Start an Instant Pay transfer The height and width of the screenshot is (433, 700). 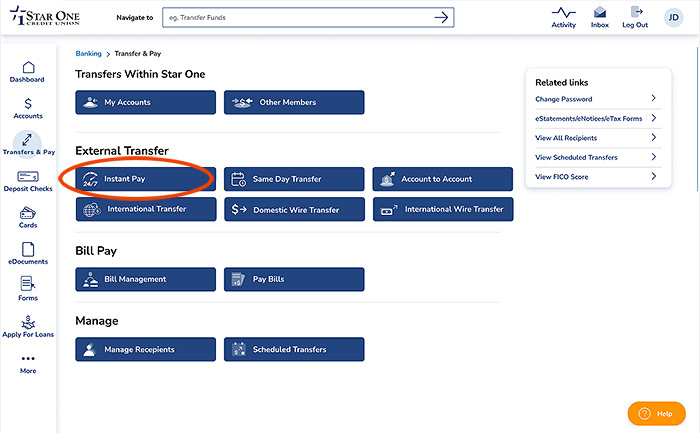click(146, 179)
